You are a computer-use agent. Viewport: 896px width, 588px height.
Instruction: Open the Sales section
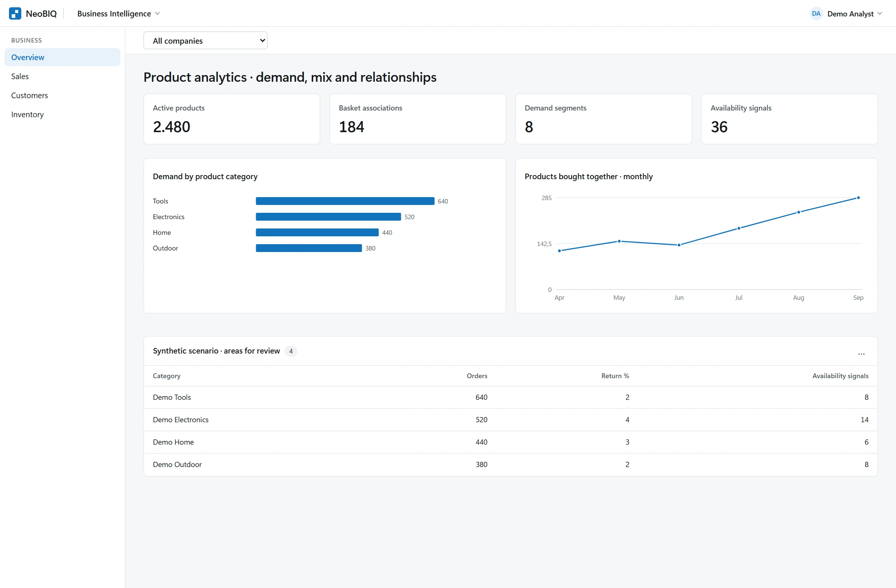[x=62, y=77]
